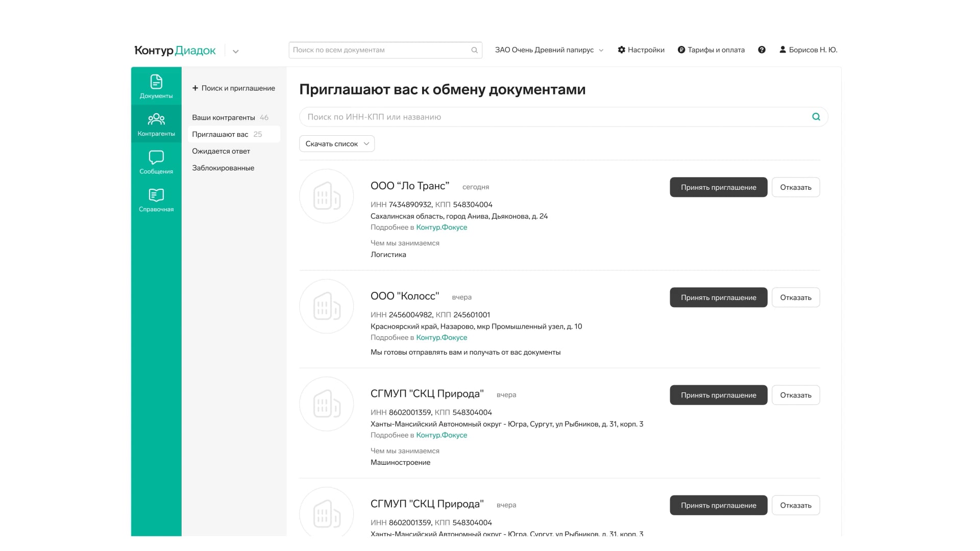
Task: Select Ваши контрагенты in the side menu
Action: (x=234, y=117)
